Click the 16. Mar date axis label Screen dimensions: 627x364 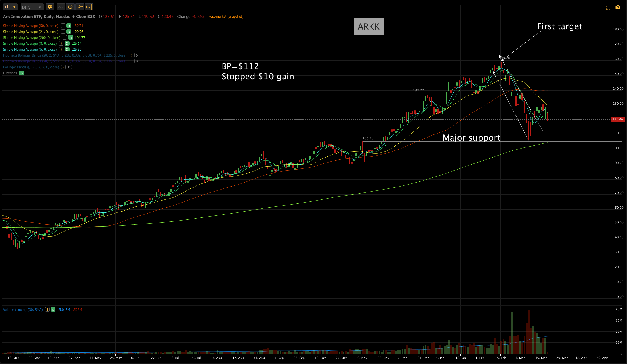13,358
